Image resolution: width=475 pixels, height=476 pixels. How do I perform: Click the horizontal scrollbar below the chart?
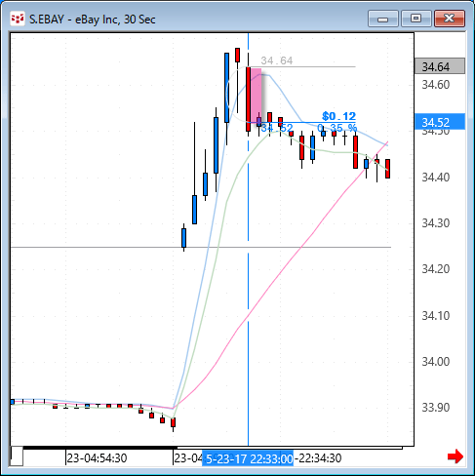click(213, 448)
